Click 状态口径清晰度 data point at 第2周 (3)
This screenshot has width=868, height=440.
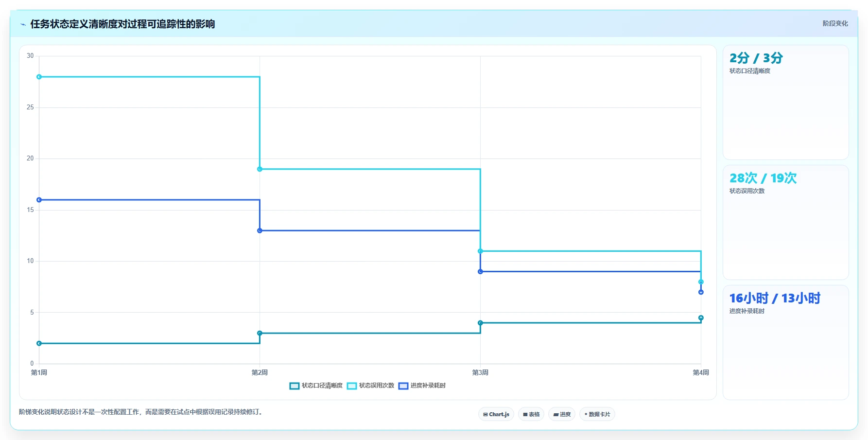click(260, 334)
